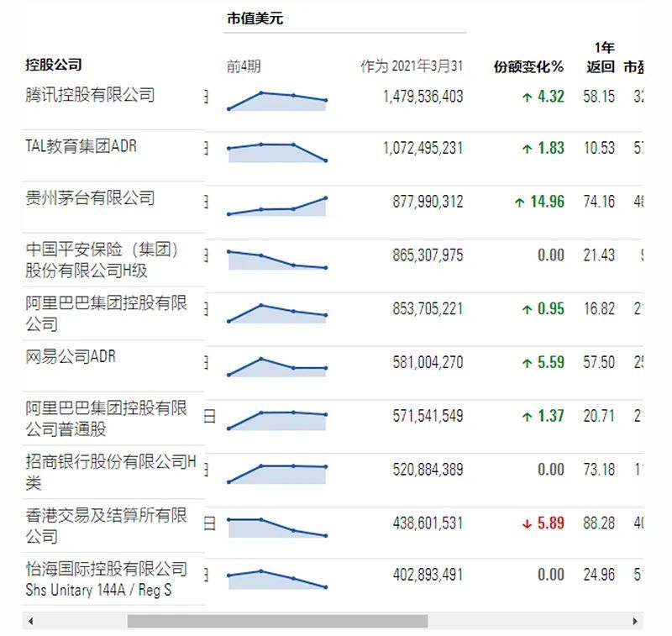672x636 pixels.
Task: Click the 1-year return value 74.16
Action: pos(599,202)
